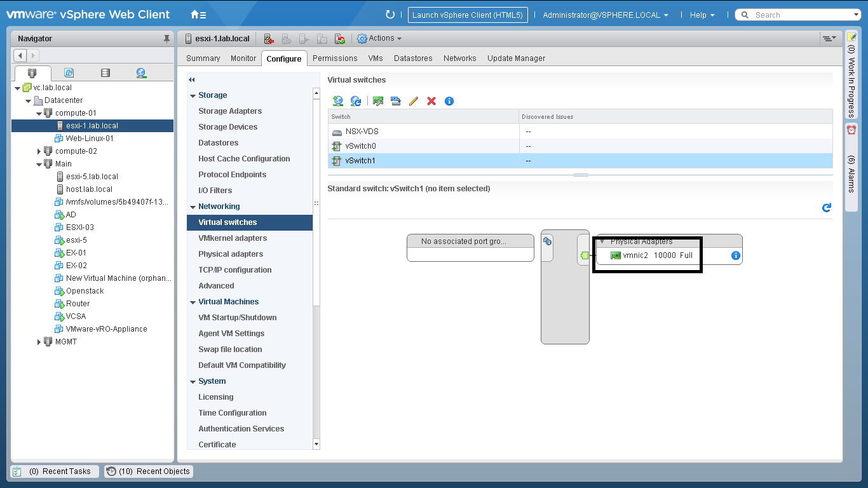Collapse the Configure side menu

tap(192, 79)
